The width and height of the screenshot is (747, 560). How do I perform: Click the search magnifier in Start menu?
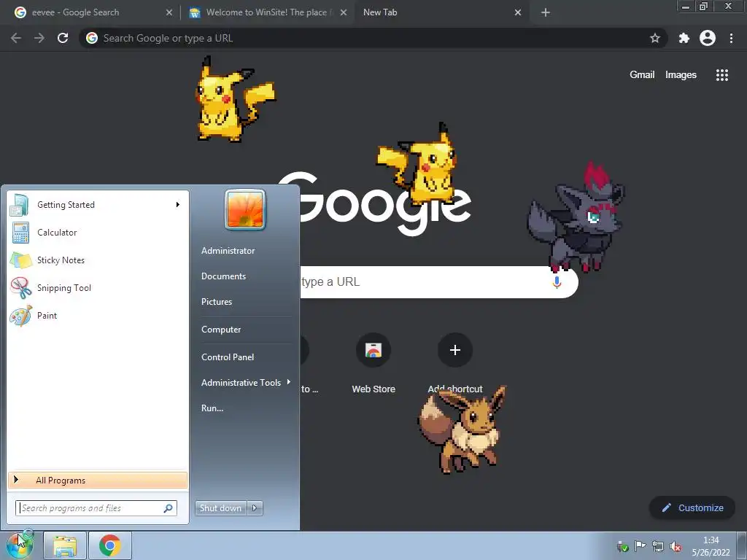pyautogui.click(x=169, y=508)
